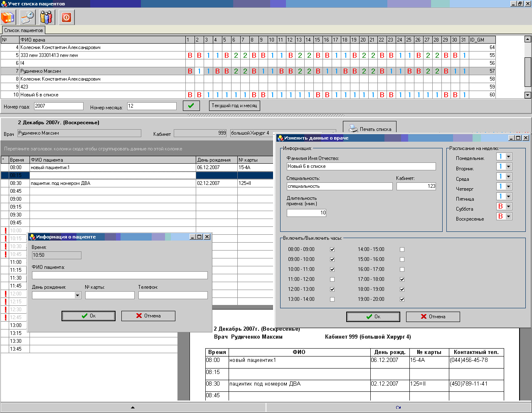Enable the 11:00 - 12:00 hour checkbox
Viewport: 532px width, 413px height.
click(x=332, y=280)
